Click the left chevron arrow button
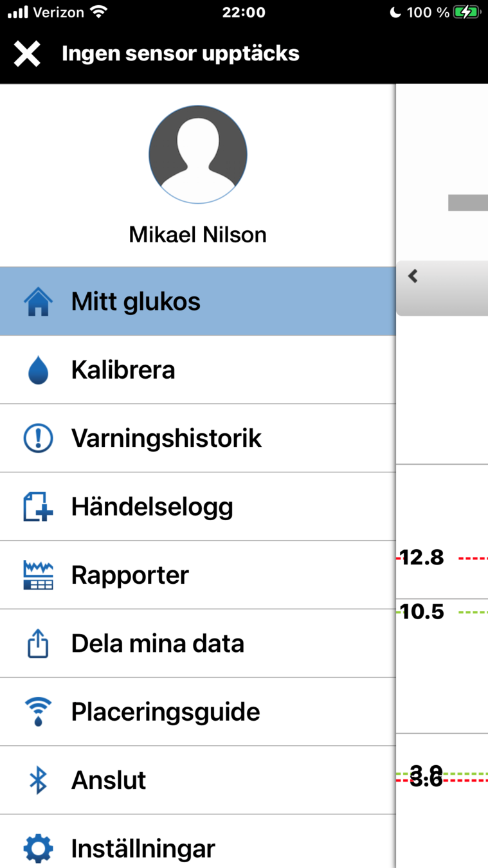This screenshot has width=488, height=868. 413,276
